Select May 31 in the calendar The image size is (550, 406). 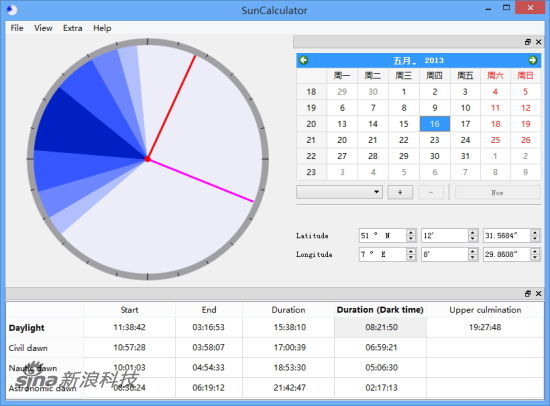pyautogui.click(x=465, y=156)
